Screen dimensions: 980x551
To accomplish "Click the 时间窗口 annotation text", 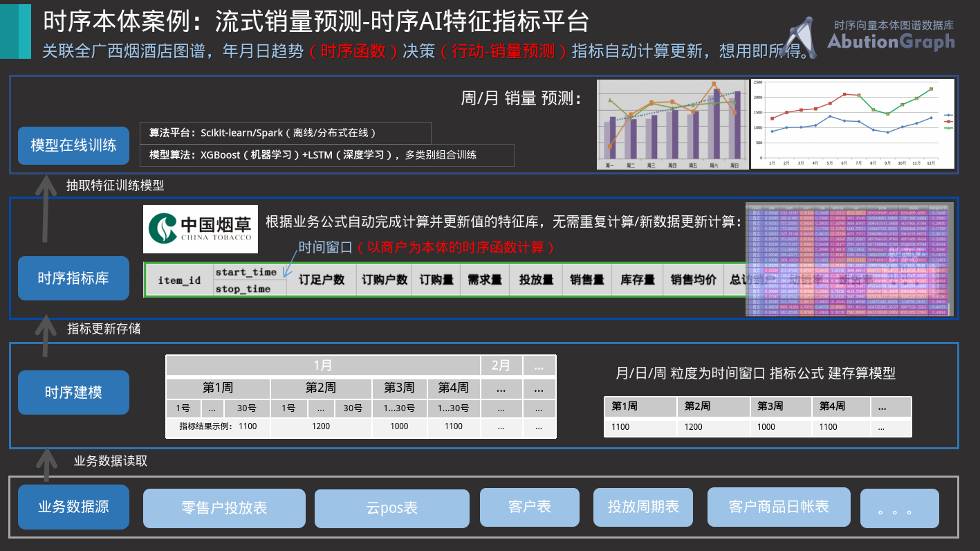I will 325,247.
